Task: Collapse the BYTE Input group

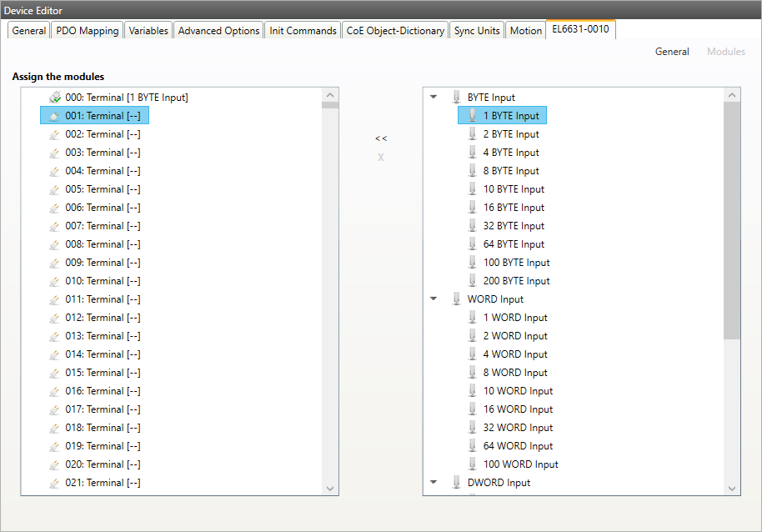Action: 434,98
